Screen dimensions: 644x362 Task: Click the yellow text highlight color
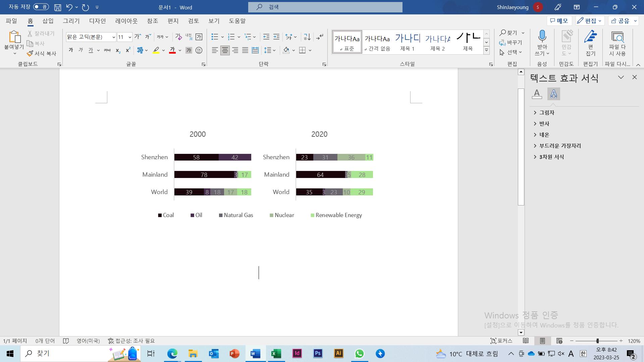pos(156,50)
